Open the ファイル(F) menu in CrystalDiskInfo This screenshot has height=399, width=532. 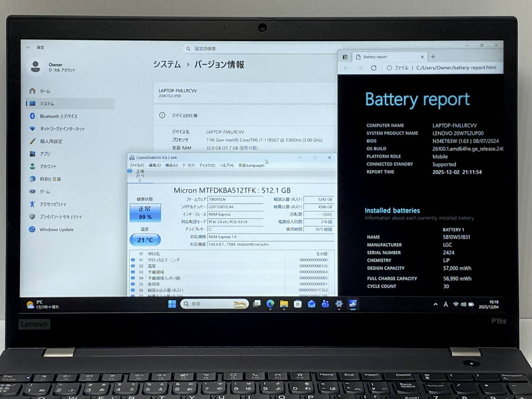[137, 165]
